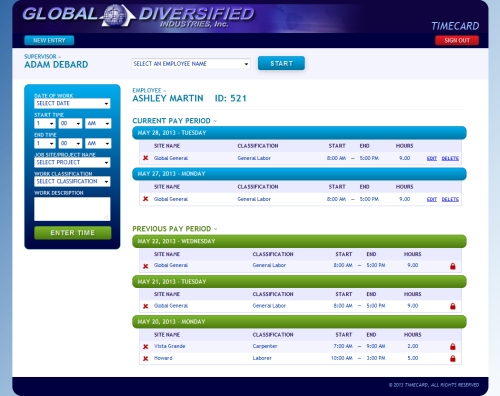This screenshot has width=500, height=396.
Task: Click the New Entry button
Action: coord(49,40)
